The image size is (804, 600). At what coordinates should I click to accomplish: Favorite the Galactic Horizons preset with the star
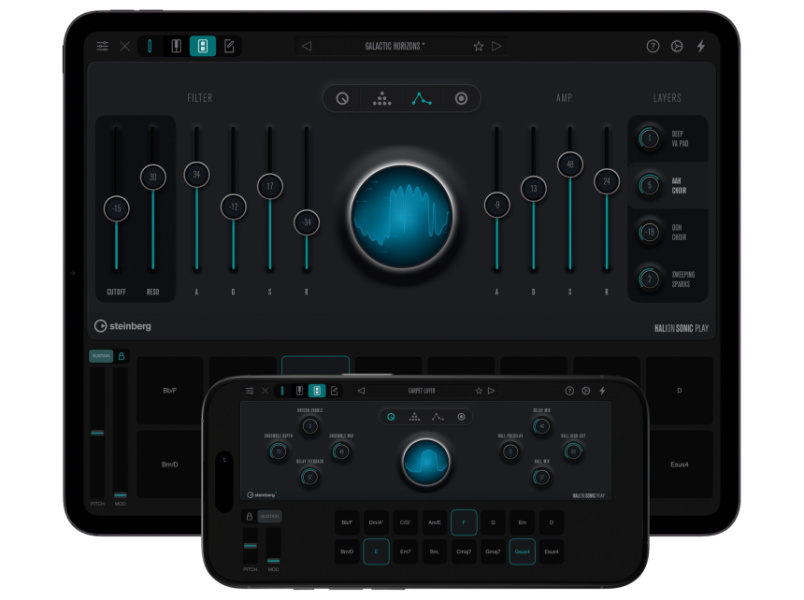(478, 47)
